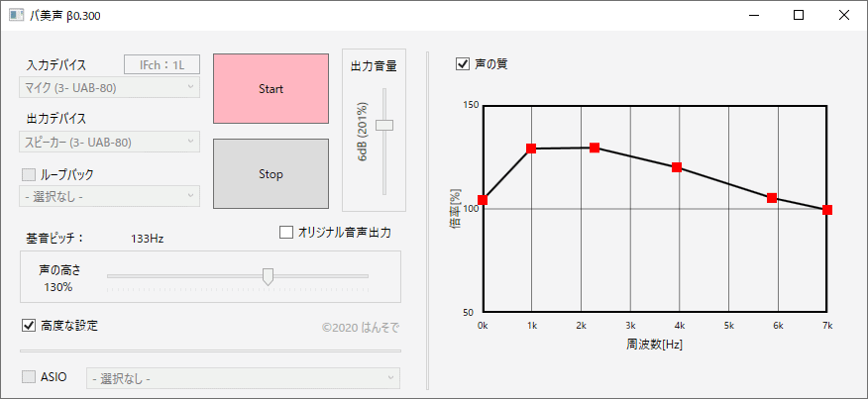This screenshot has height=399, width=868.
Task: Click the app icon in title bar
Action: (x=16, y=16)
